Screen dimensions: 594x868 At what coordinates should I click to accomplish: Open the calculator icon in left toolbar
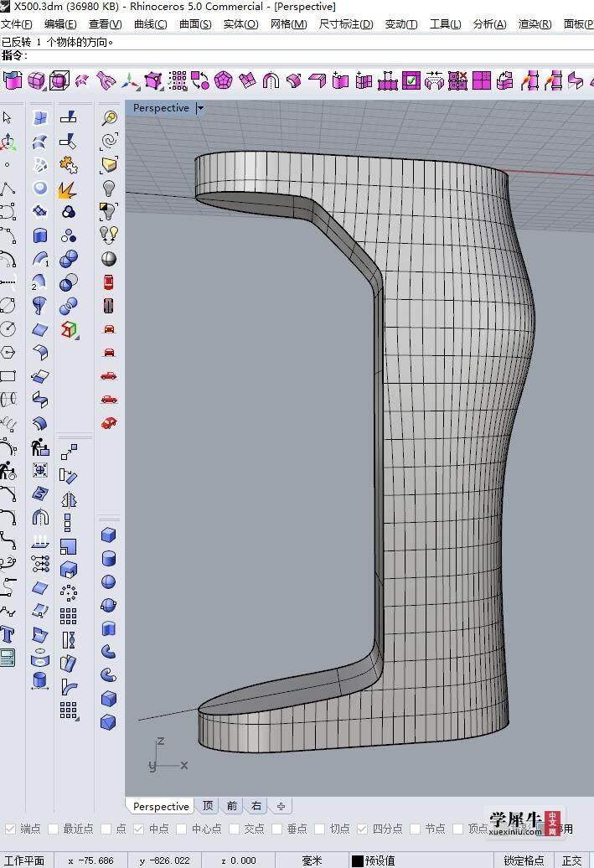pyautogui.click(x=8, y=659)
